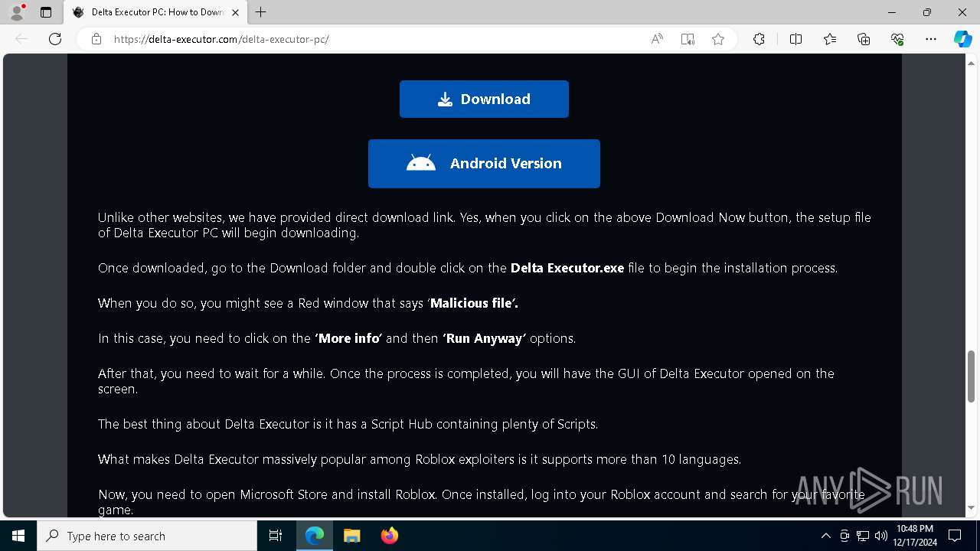The width and height of the screenshot is (980, 551).
Task: Open the Copilot sidebar
Action: click(962, 39)
